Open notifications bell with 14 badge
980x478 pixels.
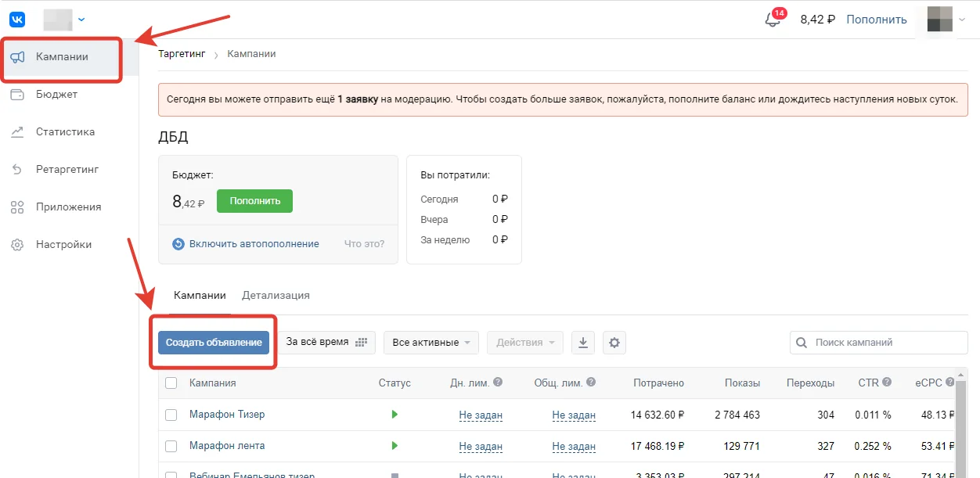coord(773,20)
